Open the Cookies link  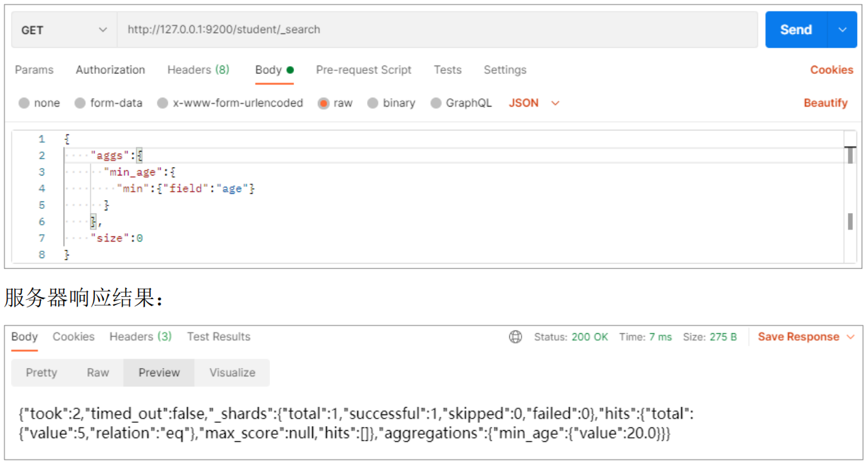(832, 70)
